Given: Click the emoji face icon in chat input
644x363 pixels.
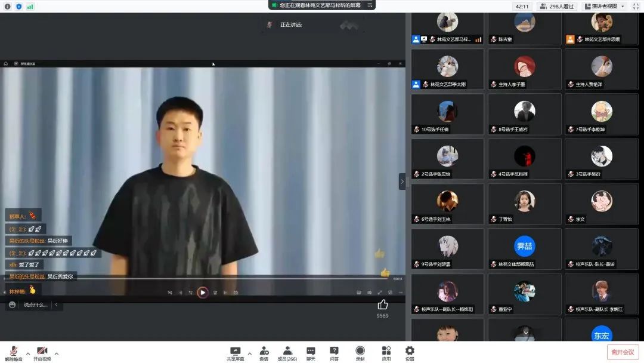Looking at the screenshot, I should 13,304.
